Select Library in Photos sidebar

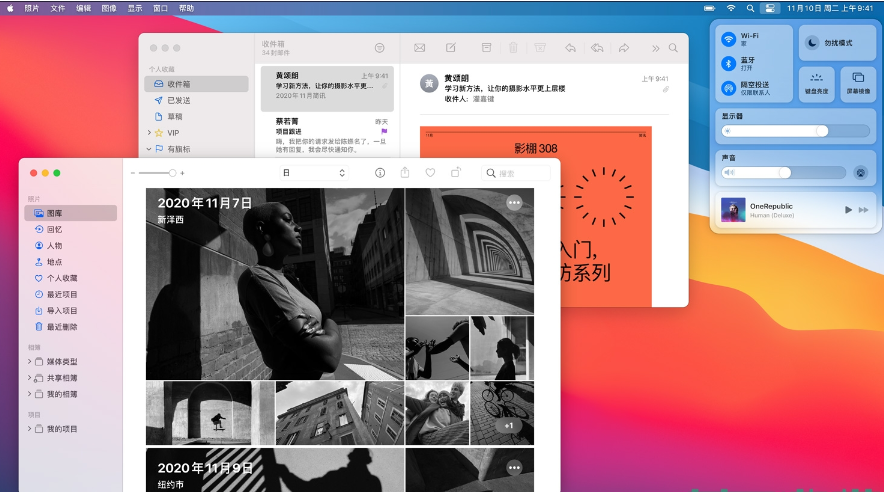coord(71,213)
